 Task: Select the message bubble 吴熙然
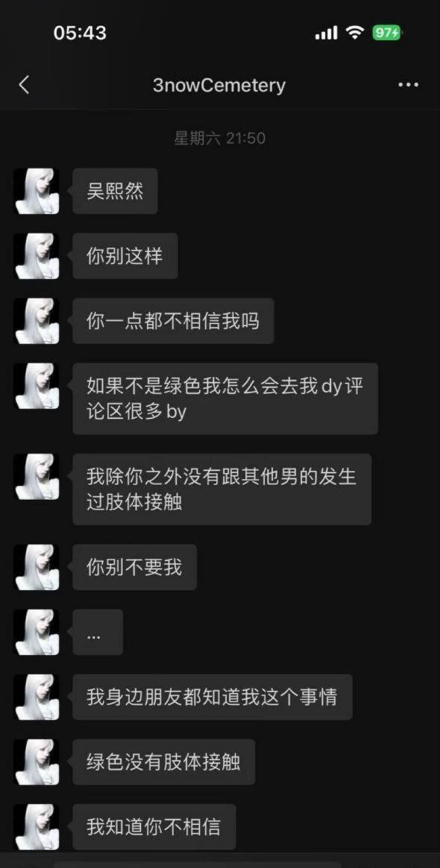(x=116, y=191)
